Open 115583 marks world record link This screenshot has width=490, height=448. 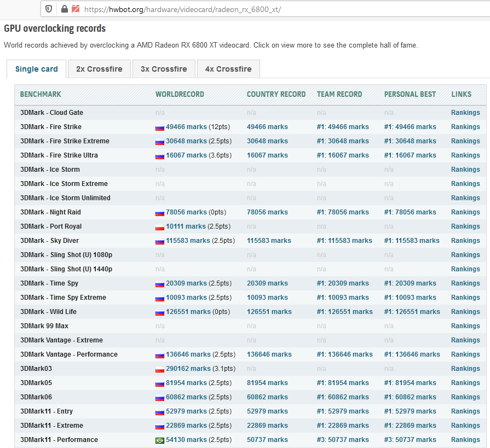coord(188,241)
